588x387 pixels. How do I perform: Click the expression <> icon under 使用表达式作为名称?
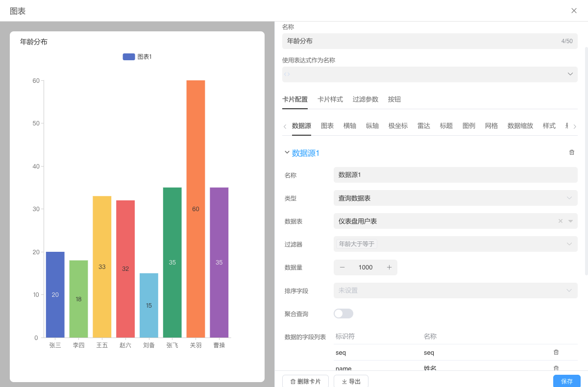(287, 74)
